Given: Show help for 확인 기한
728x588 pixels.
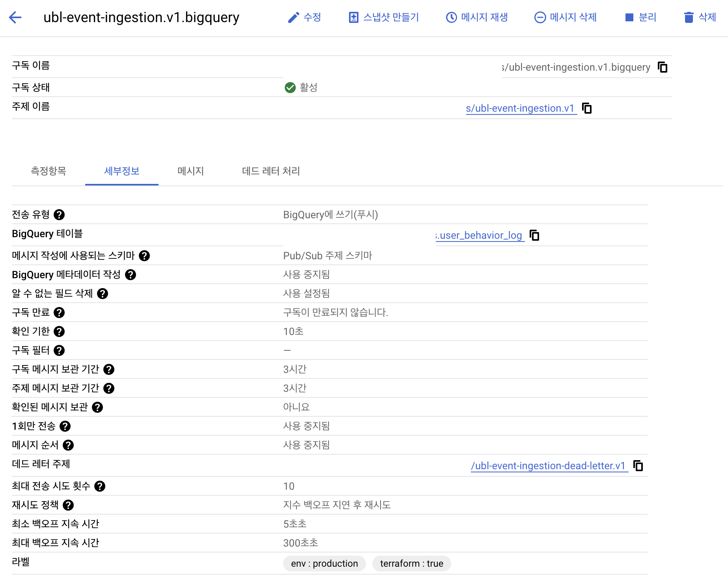Looking at the screenshot, I should point(59,331).
